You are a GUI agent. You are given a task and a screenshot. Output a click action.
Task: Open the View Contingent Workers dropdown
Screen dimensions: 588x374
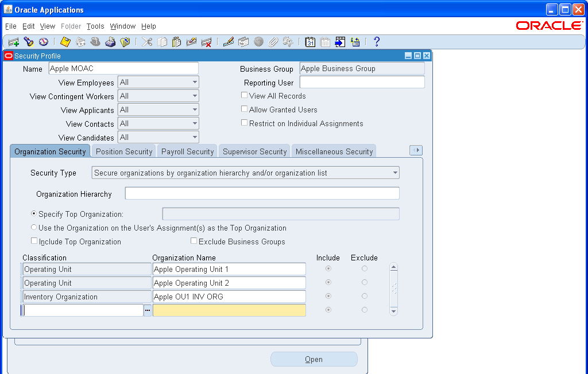coord(158,96)
